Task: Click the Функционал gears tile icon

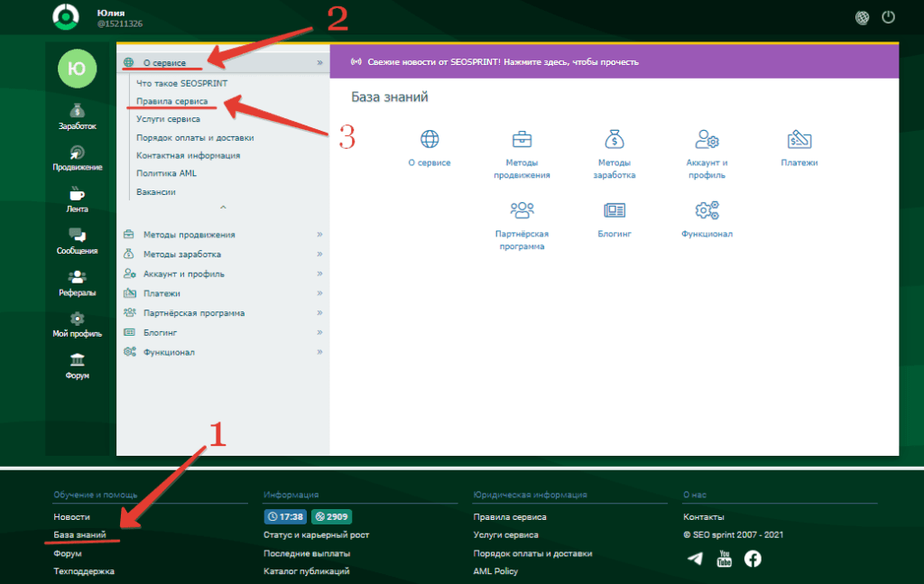Action: tap(707, 209)
